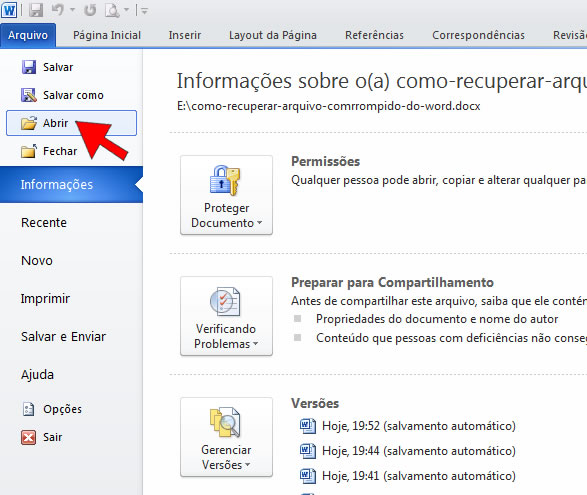The height and width of the screenshot is (495, 587).
Task: Click the Word file icon beside Hoje, 19:41
Action: pos(308,476)
